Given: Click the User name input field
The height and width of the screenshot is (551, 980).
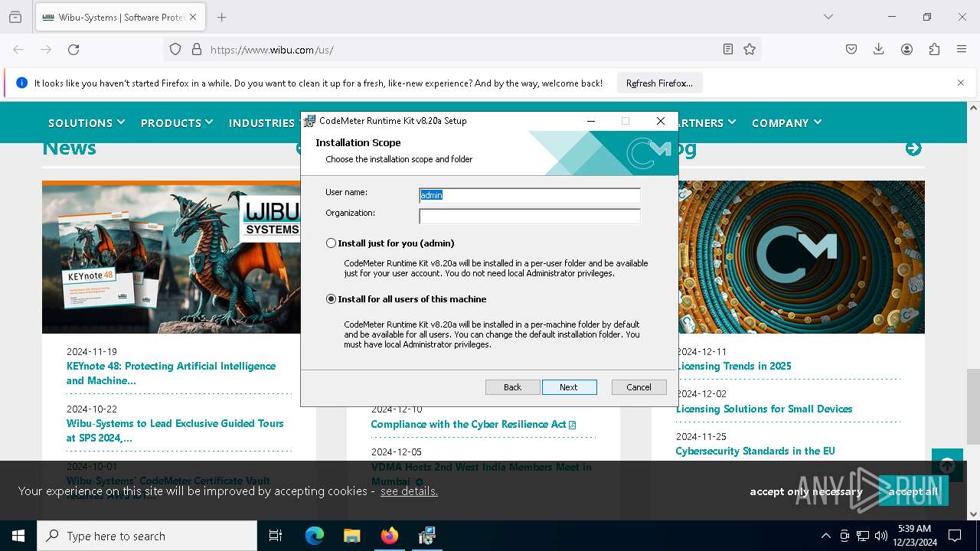Looking at the screenshot, I should (530, 195).
